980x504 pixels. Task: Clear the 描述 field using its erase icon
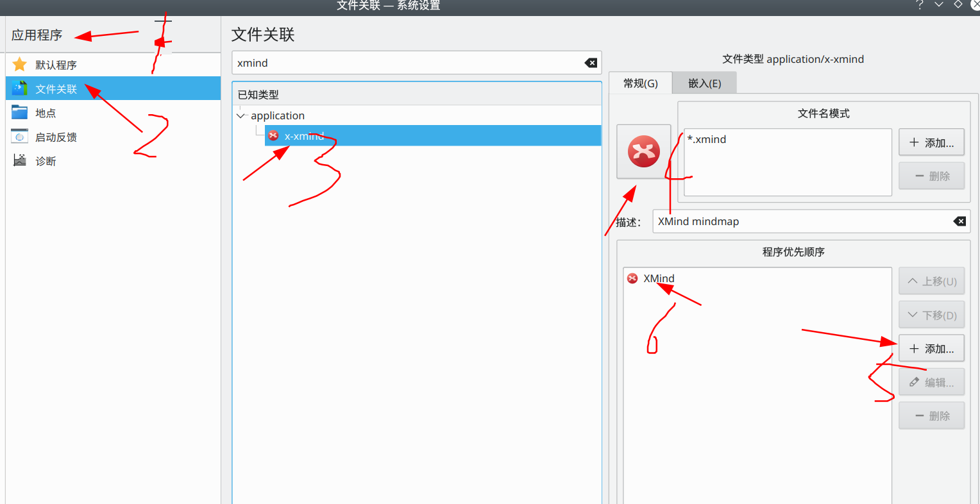(959, 221)
